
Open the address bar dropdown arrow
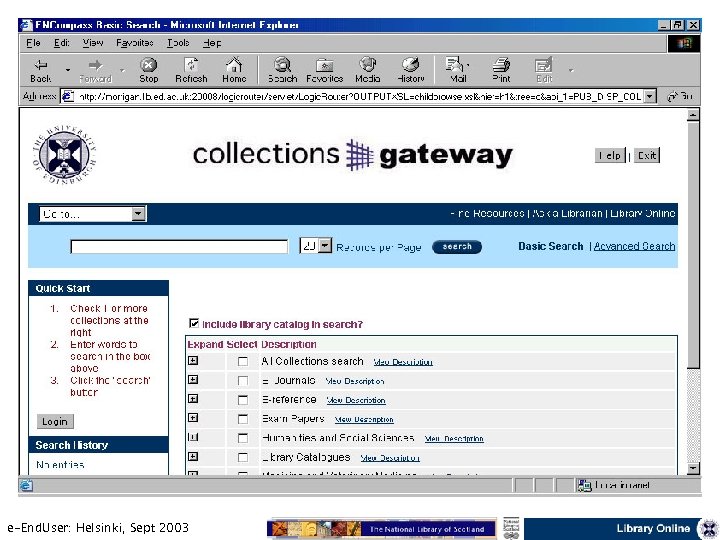pos(650,96)
